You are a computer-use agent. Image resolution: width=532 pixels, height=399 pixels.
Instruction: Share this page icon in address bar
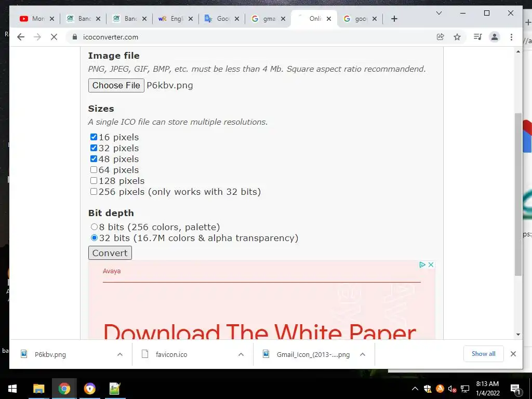pyautogui.click(x=441, y=37)
